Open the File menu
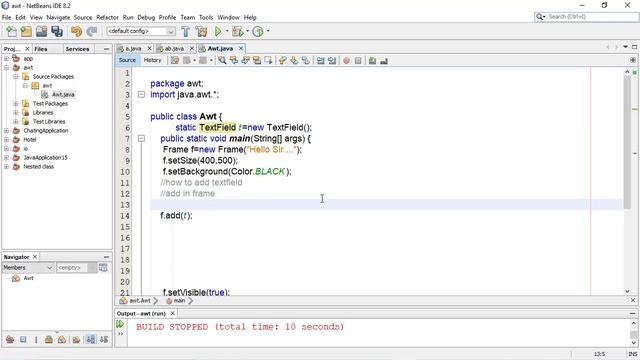 coord(7,18)
